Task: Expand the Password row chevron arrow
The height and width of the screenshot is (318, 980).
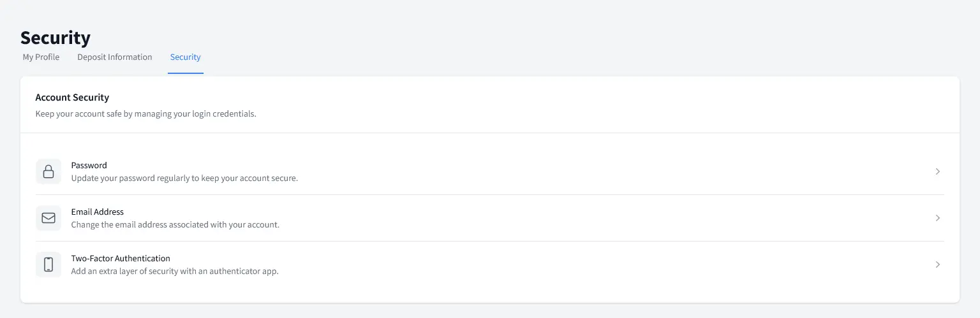Action: (937, 171)
